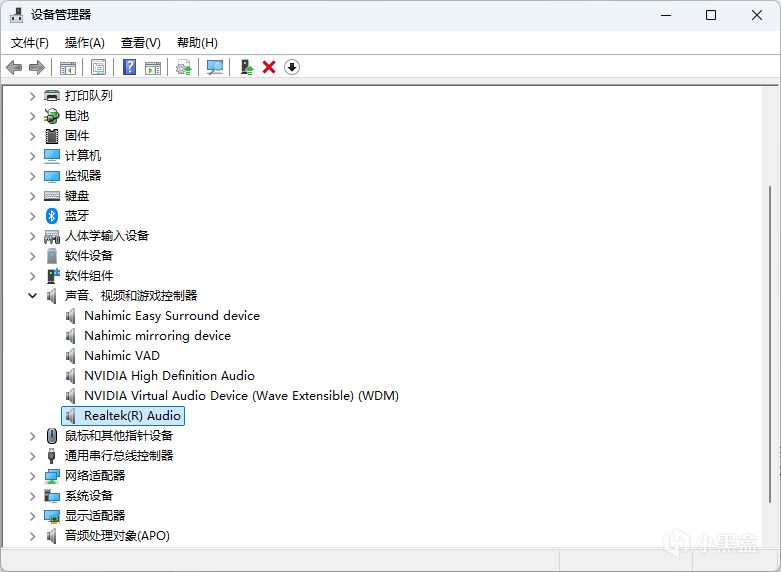Click the puzzle icon beside 软件组件
This screenshot has width=781, height=572.
point(53,276)
